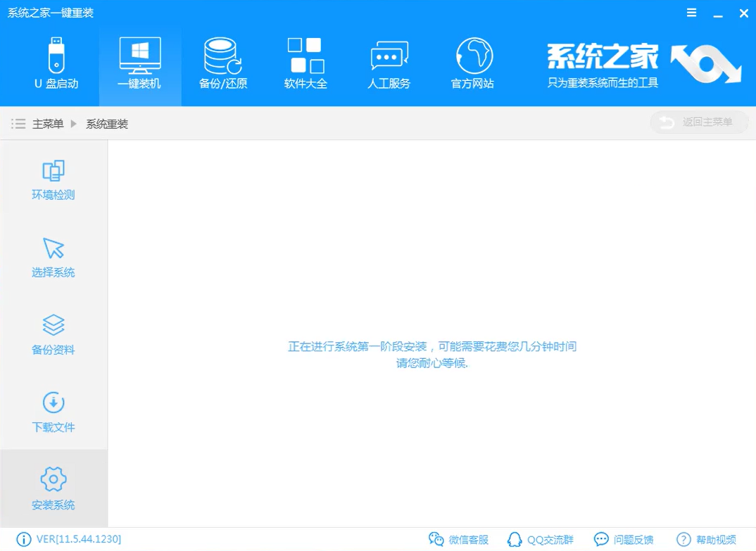
Task: Open the 备份/还原 section
Action: [x=222, y=63]
